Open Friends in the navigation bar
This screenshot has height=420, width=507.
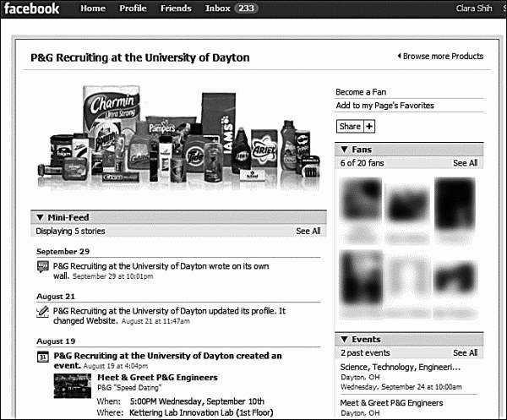click(176, 9)
